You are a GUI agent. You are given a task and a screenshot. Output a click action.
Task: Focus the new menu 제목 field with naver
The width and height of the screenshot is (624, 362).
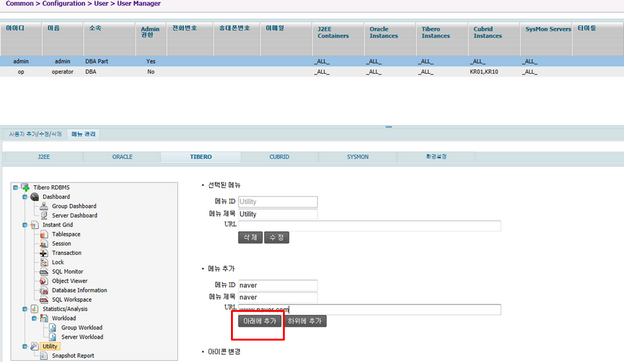[278, 297]
